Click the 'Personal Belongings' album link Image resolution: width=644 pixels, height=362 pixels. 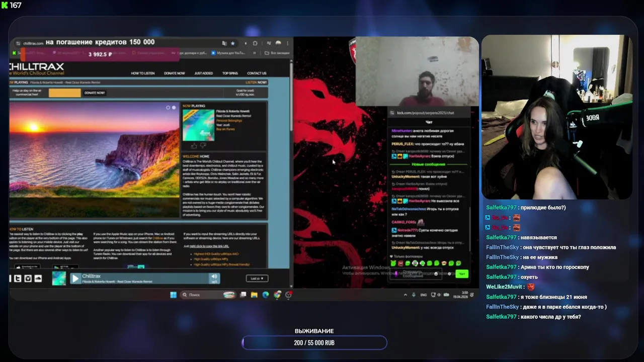coord(228,121)
